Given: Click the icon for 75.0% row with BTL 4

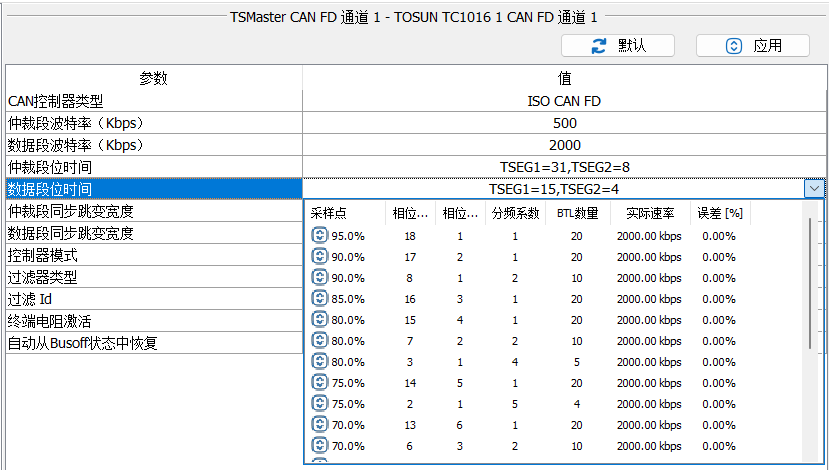Looking at the screenshot, I should click(320, 403).
